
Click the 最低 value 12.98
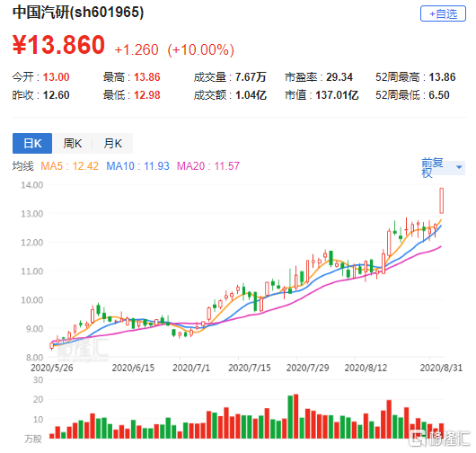pyautogui.click(x=147, y=95)
